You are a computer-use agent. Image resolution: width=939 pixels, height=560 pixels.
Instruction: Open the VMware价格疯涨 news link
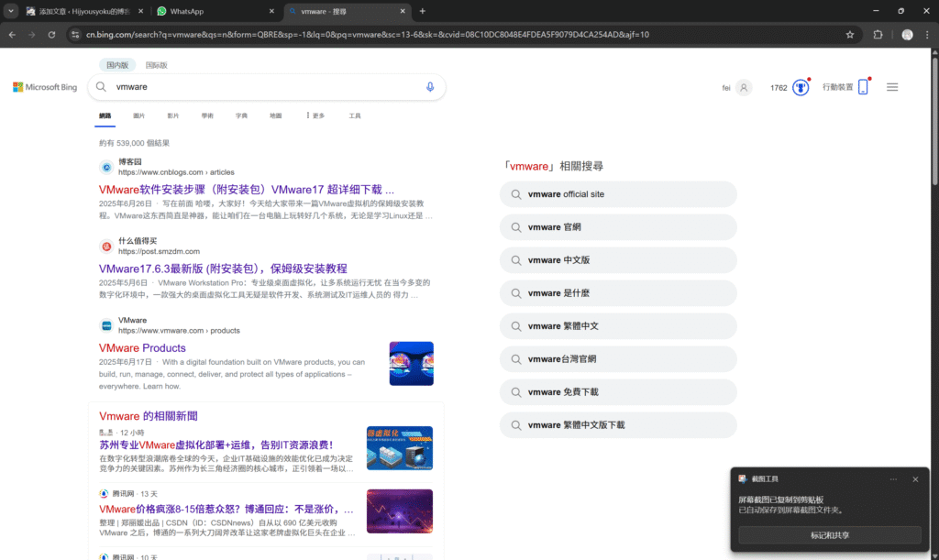coord(226,510)
